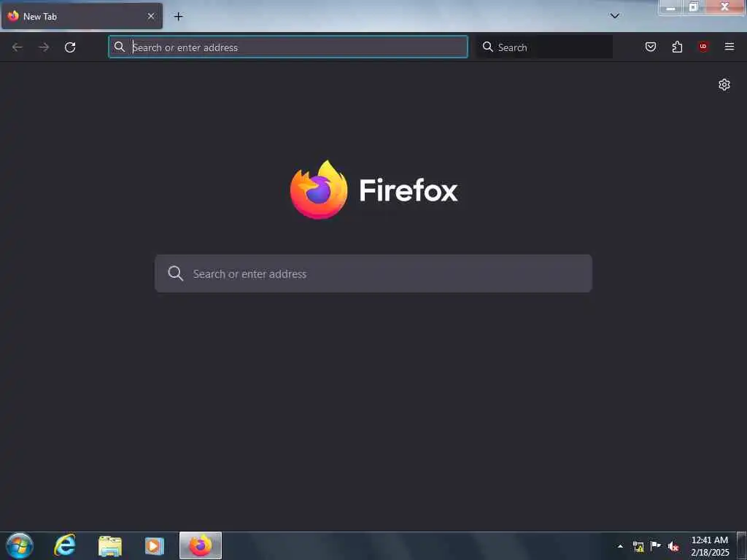Click the Firefox taskbar button
This screenshot has width=747, height=560.
201,545
